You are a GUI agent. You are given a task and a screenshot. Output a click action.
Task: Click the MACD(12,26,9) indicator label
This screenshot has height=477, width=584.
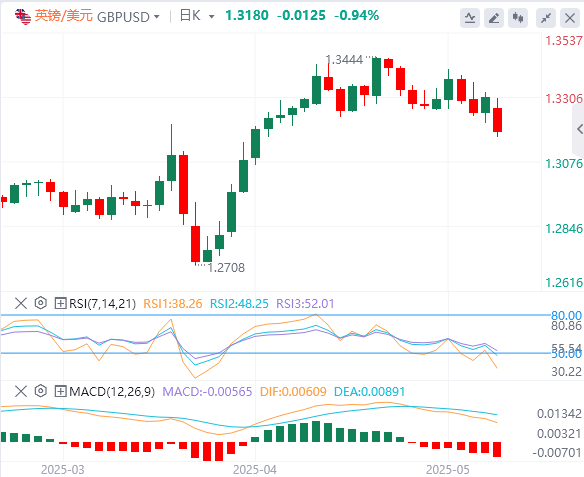pos(112,391)
